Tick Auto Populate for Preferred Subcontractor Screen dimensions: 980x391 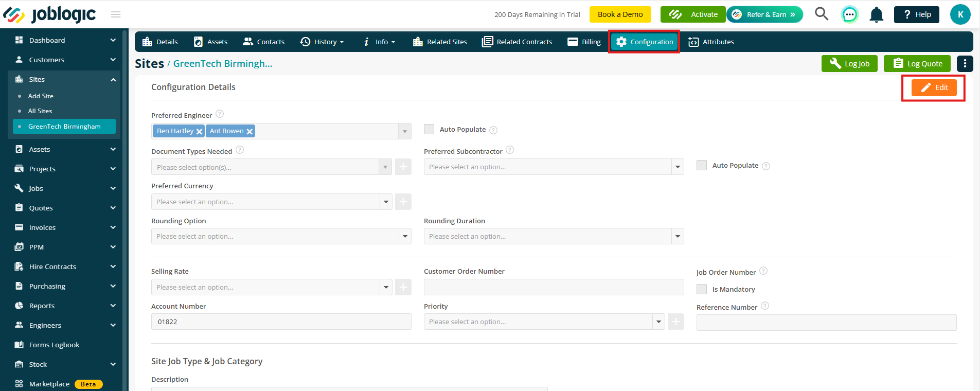[702, 165]
